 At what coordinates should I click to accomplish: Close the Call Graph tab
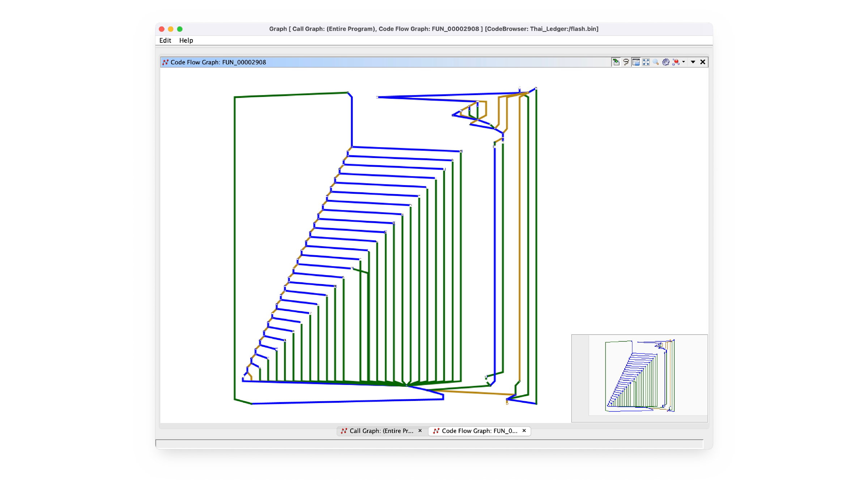tap(420, 431)
